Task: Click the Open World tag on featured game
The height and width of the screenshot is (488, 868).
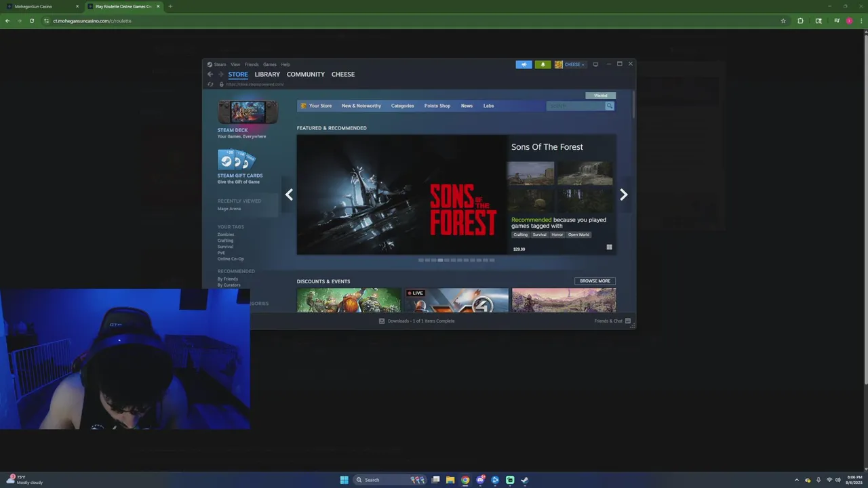Action: tap(578, 235)
